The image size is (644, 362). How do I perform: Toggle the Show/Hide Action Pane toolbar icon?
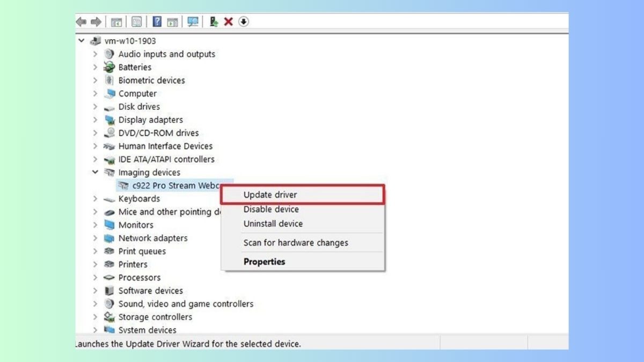tap(172, 21)
